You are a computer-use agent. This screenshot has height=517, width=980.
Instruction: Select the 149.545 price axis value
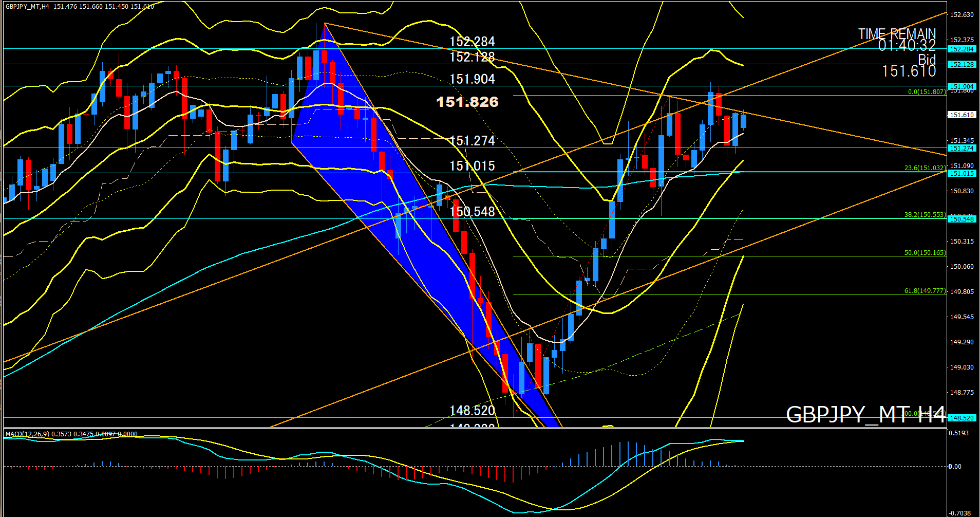click(x=962, y=317)
